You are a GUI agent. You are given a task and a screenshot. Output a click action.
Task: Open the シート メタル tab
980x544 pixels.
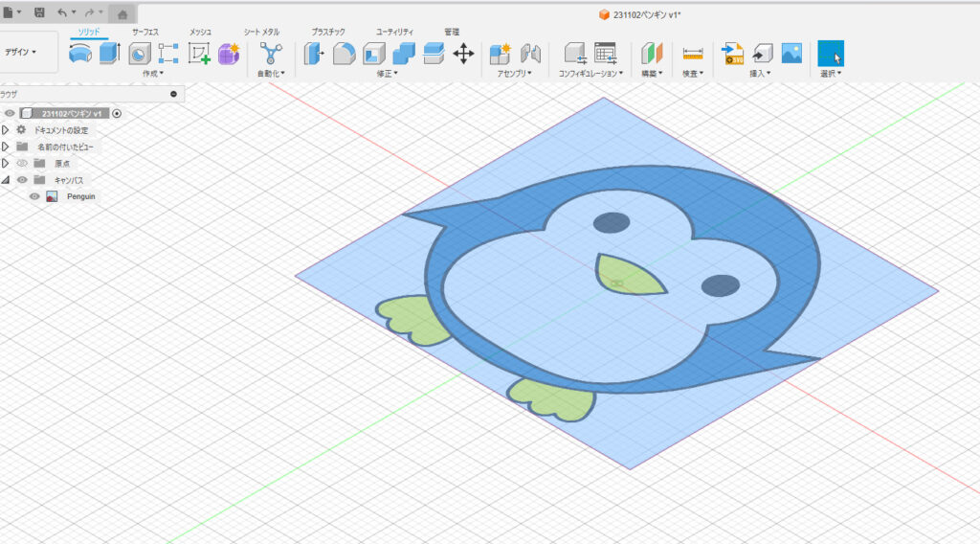tap(261, 32)
